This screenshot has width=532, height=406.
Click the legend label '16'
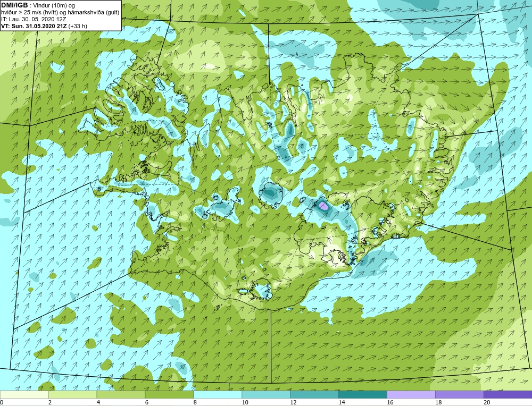[390, 402]
